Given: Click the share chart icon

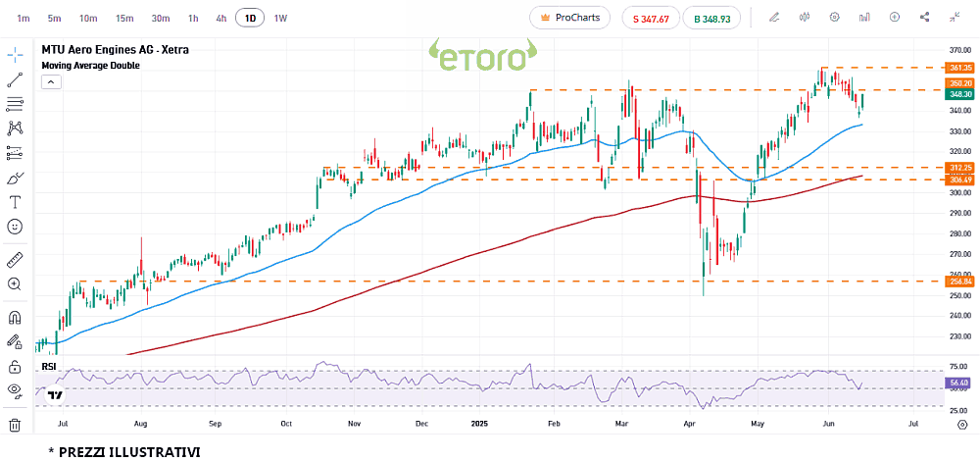Looking at the screenshot, I should pos(925,18).
